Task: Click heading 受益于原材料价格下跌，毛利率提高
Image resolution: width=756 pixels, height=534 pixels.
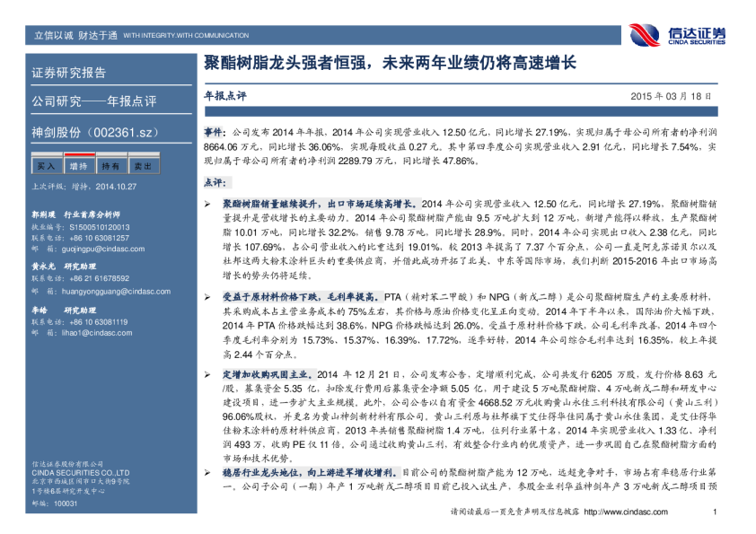Action: 302,297
